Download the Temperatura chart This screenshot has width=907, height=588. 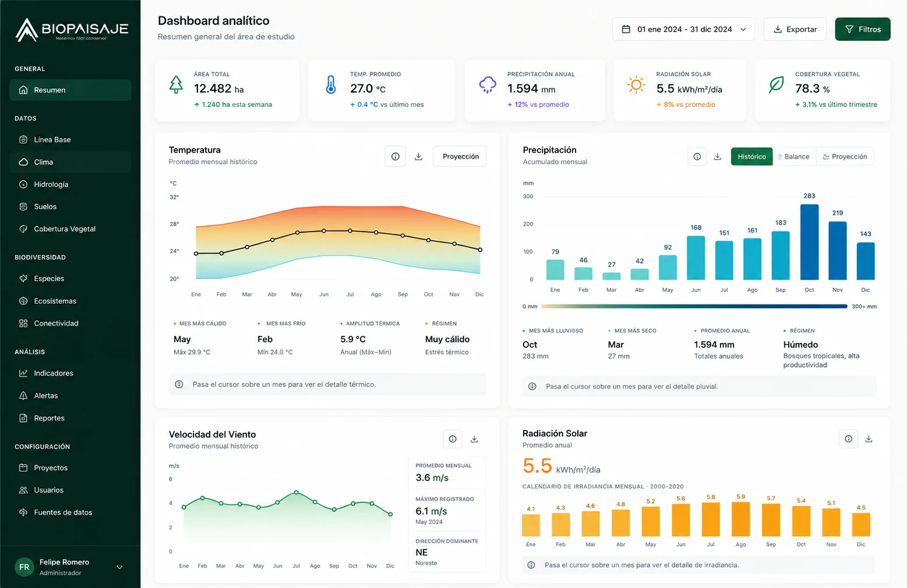(418, 157)
